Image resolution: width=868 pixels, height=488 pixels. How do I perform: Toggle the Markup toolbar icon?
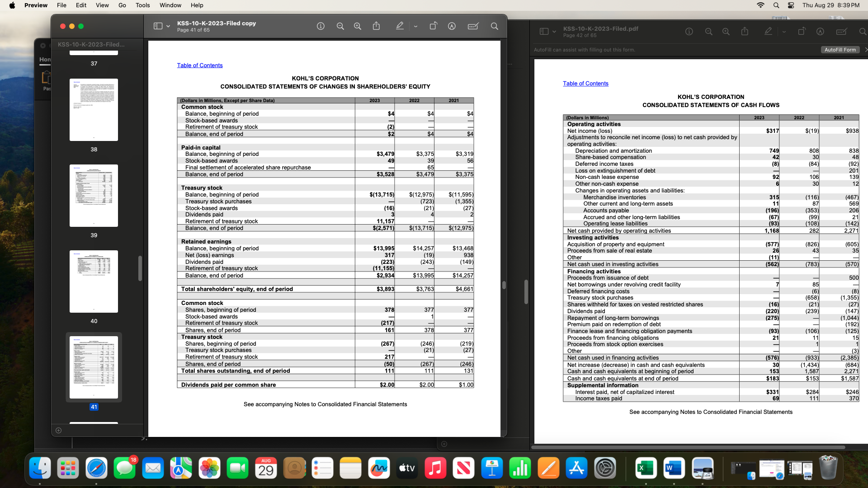(x=452, y=26)
